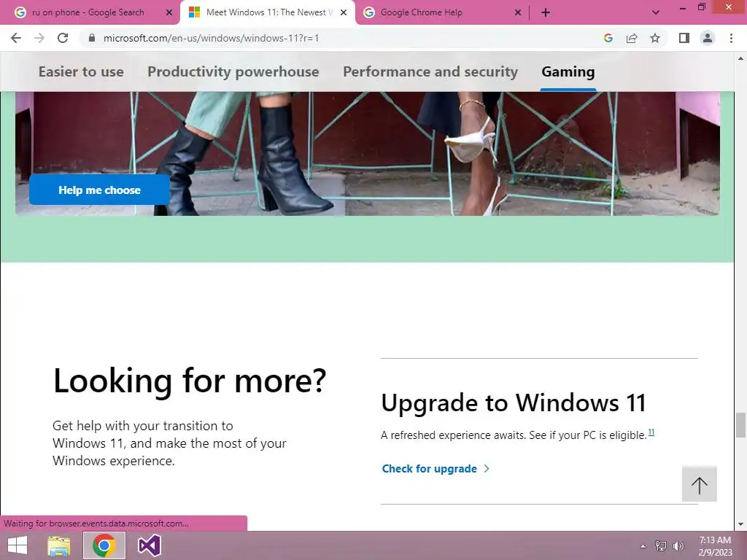Click the address bar URL

211,38
